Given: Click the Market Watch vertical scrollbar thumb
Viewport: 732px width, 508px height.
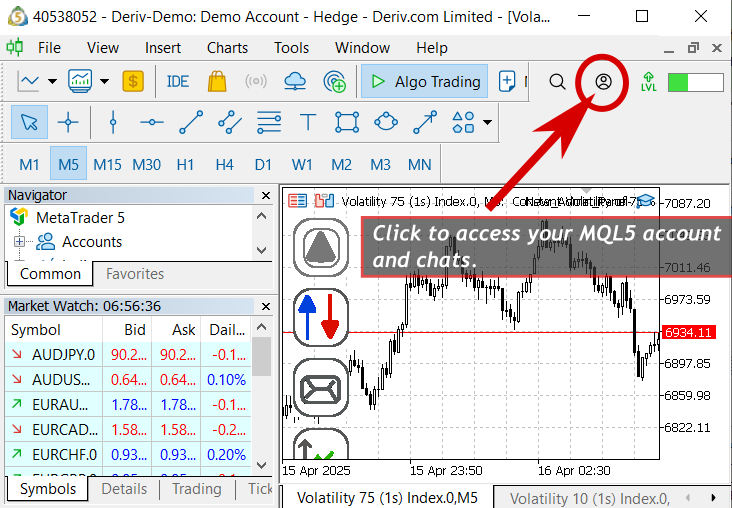Looking at the screenshot, I should coord(262,356).
